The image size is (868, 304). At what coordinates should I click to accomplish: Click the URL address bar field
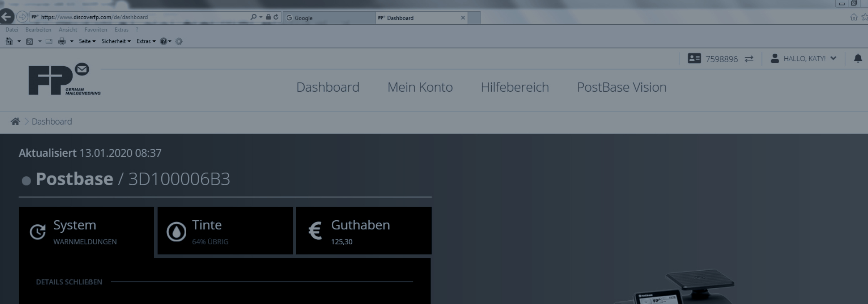(142, 17)
